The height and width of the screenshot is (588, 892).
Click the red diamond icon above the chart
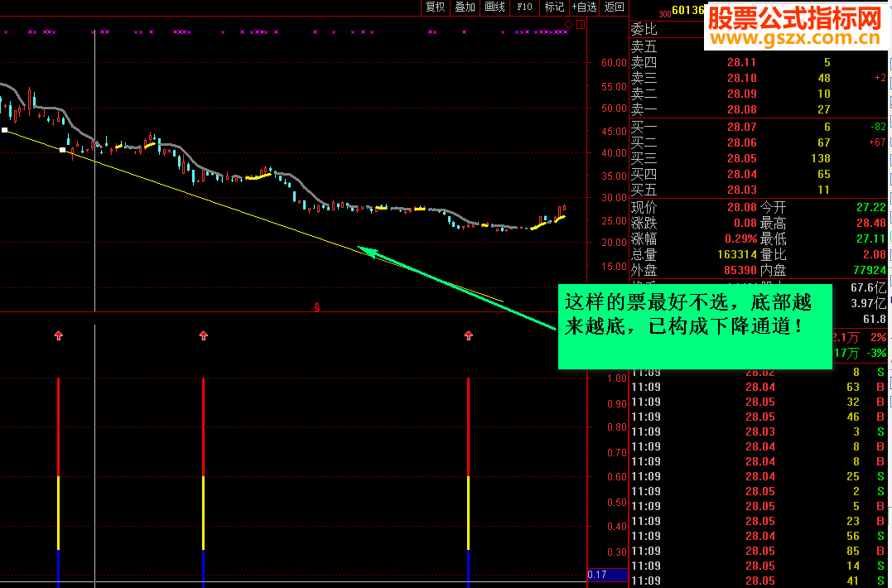(568, 25)
